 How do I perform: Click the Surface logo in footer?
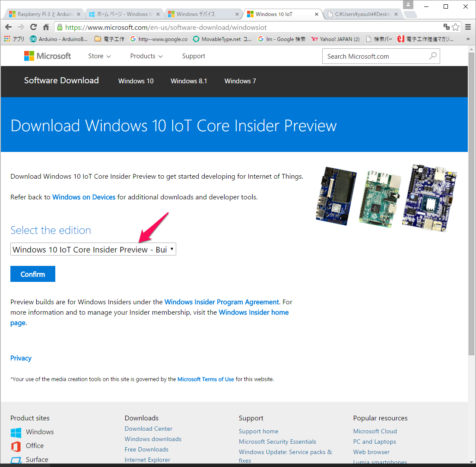16,460
